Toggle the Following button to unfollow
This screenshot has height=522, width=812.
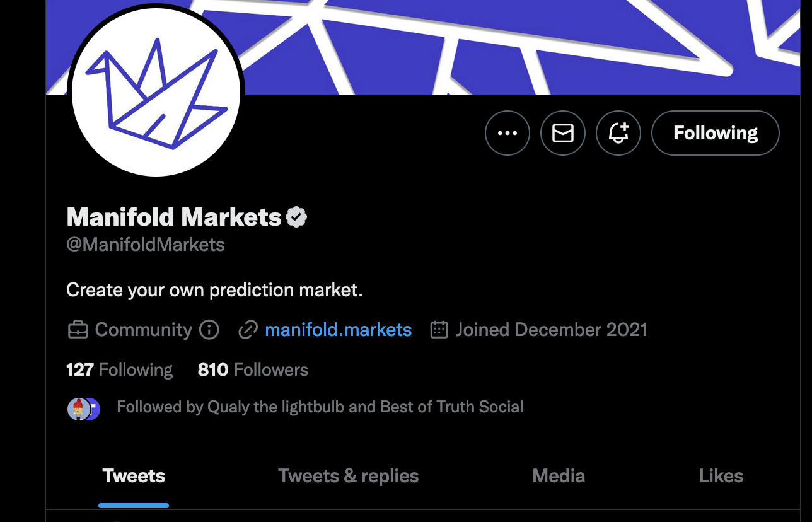click(x=716, y=133)
